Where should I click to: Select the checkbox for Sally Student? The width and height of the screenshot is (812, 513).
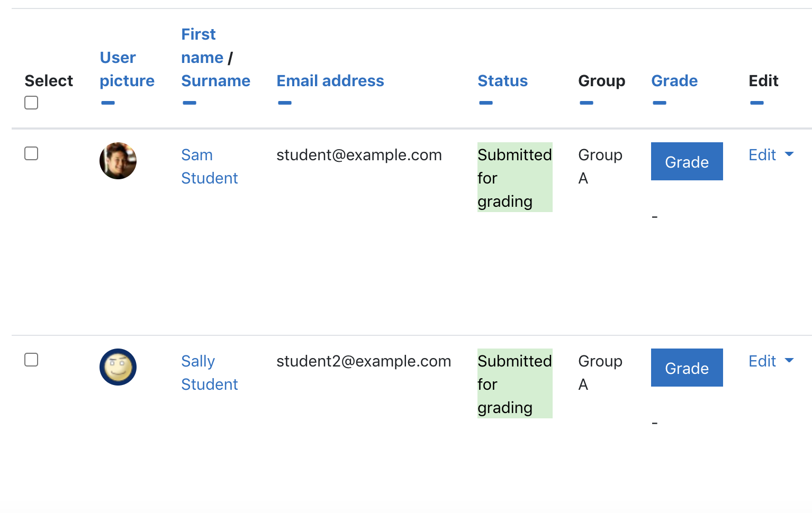(31, 360)
